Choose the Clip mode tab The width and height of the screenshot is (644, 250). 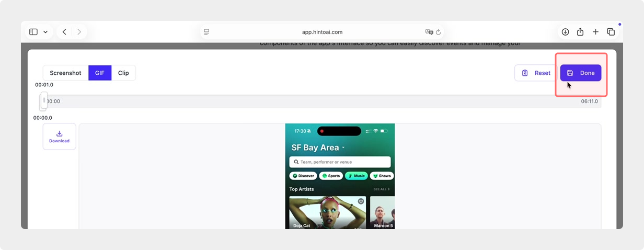(123, 73)
